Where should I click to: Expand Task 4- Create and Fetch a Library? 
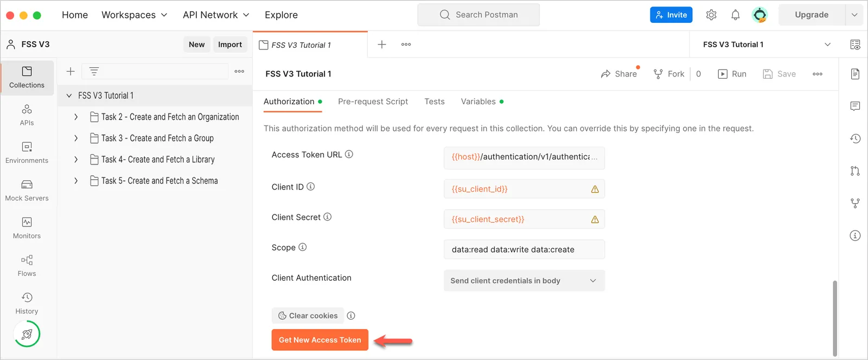(x=75, y=159)
